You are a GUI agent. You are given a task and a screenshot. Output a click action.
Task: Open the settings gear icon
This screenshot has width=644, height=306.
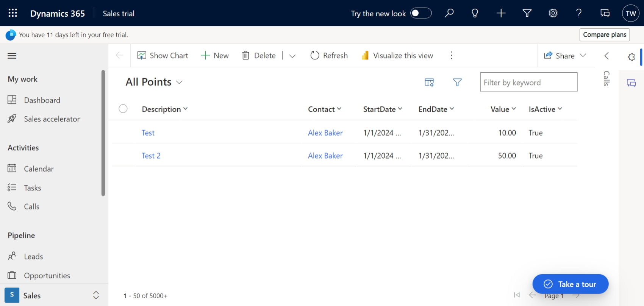[553, 13]
